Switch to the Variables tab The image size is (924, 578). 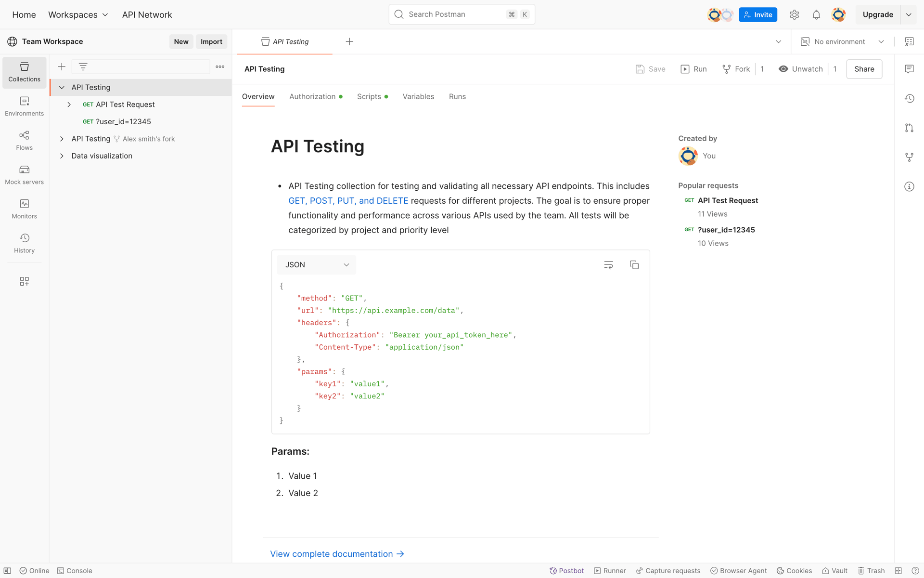(418, 97)
